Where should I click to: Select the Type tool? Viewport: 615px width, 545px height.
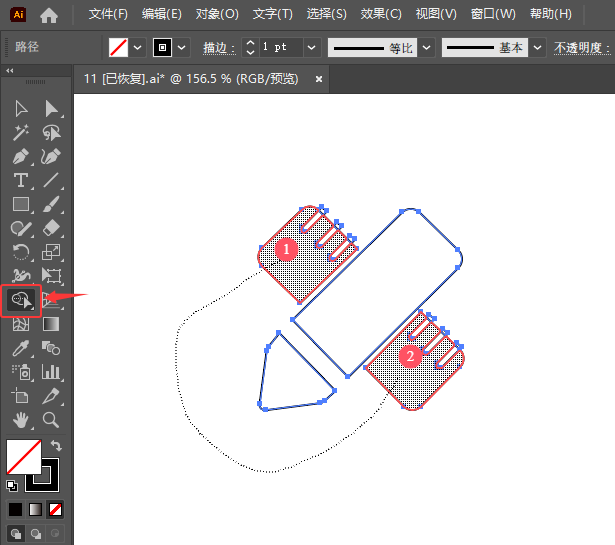point(20,181)
